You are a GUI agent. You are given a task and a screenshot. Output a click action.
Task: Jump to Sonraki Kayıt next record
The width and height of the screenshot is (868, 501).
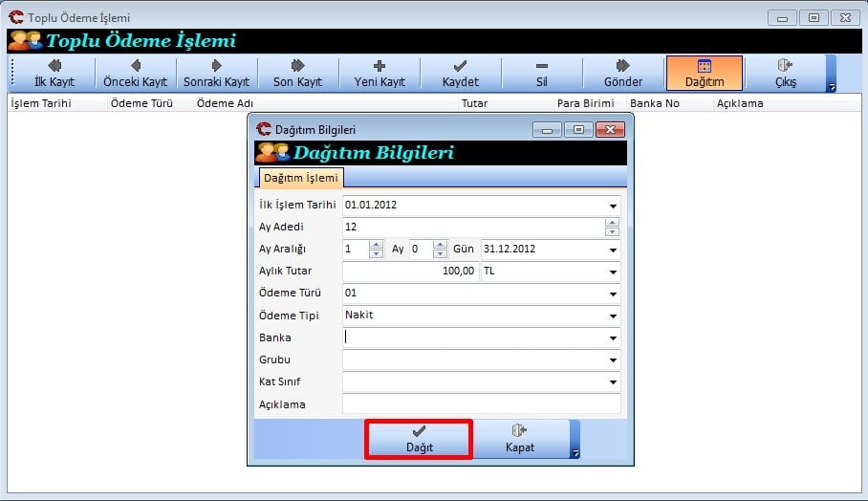(216, 74)
